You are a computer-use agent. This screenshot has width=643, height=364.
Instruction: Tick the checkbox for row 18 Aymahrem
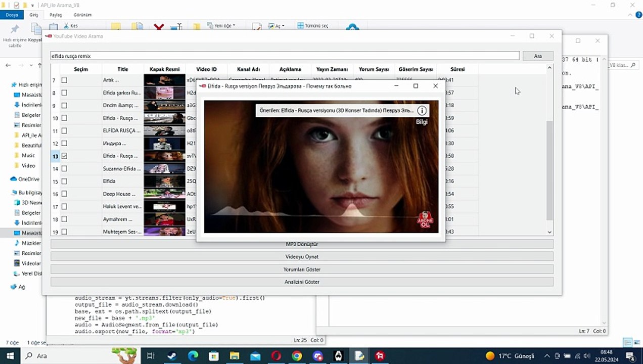point(64,219)
